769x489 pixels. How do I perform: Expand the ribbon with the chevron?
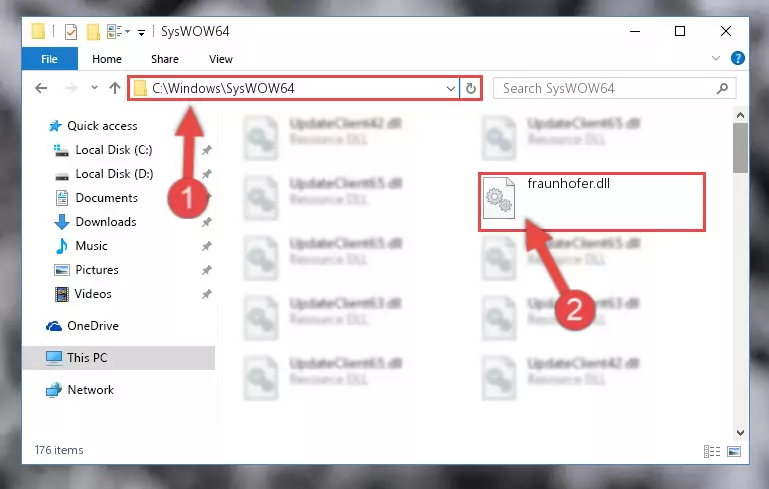[x=716, y=58]
